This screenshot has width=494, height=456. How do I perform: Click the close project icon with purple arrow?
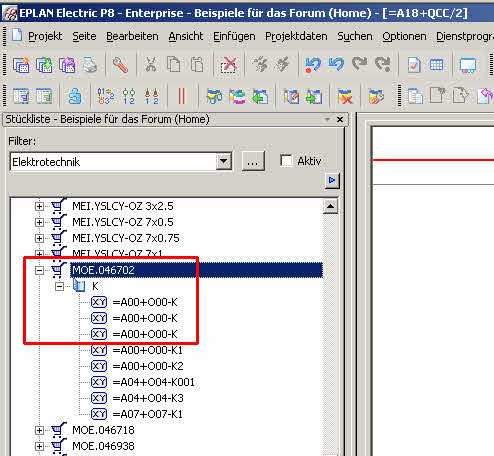tap(67, 65)
